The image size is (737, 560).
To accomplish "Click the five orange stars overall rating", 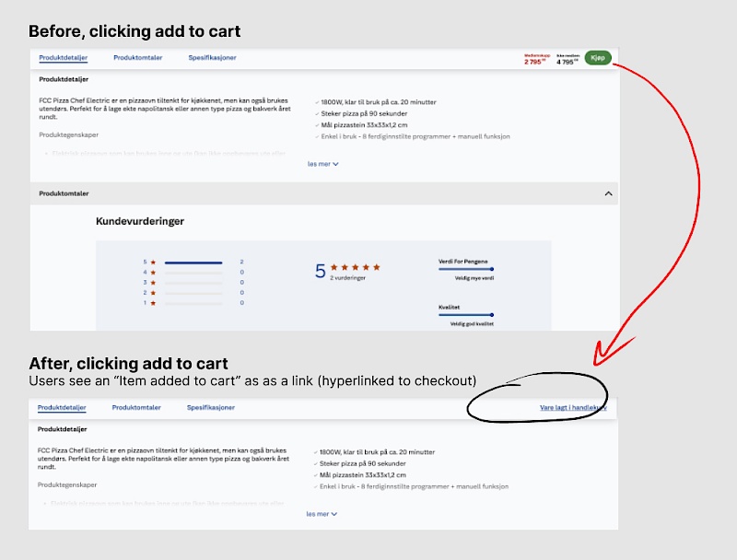I will click(x=356, y=267).
